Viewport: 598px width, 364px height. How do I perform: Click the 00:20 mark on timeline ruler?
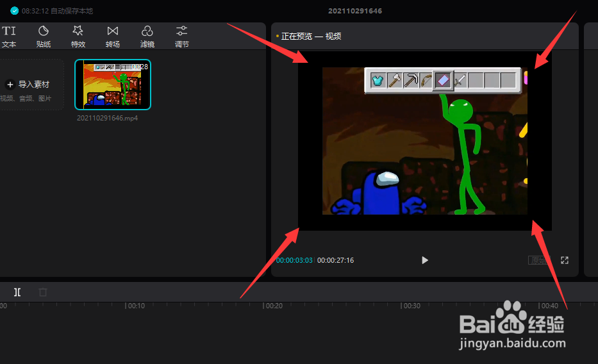pos(274,306)
